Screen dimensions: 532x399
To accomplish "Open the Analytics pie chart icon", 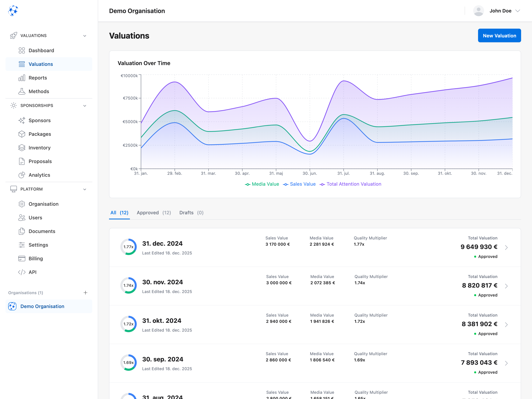I will (x=22, y=175).
